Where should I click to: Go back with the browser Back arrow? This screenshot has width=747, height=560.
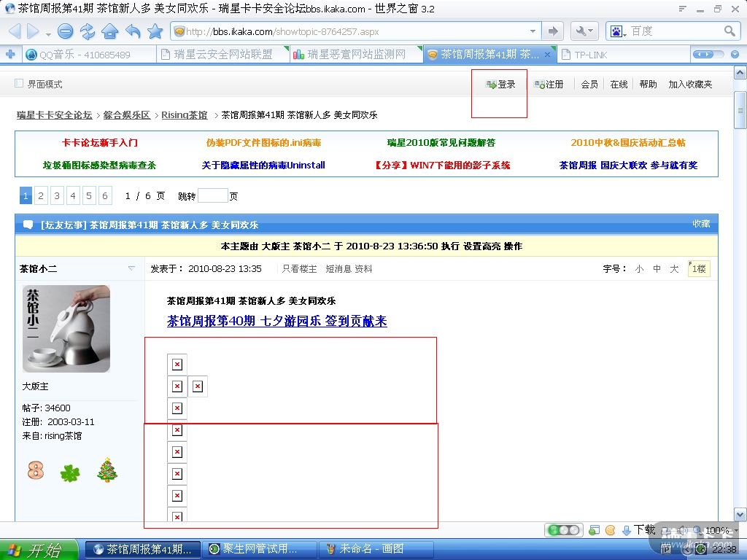pos(15,31)
